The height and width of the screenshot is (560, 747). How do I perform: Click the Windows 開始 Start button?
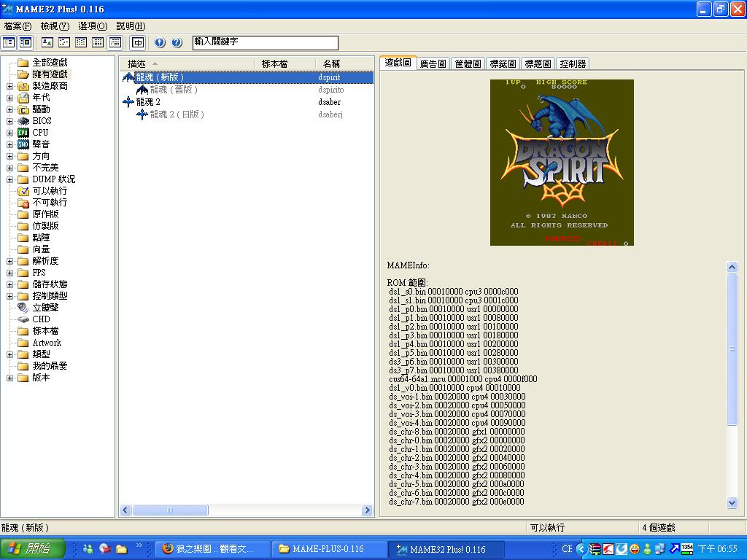click(29, 549)
